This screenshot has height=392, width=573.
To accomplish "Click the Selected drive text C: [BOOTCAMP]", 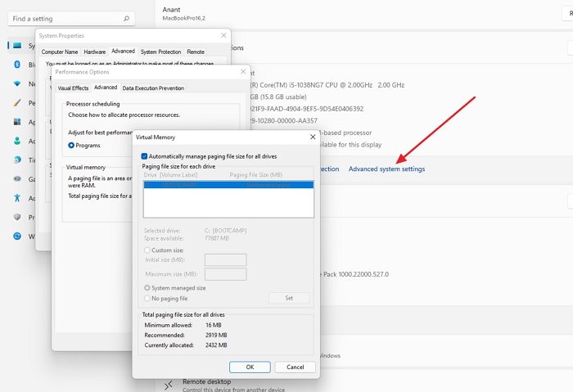I will click(225, 231).
